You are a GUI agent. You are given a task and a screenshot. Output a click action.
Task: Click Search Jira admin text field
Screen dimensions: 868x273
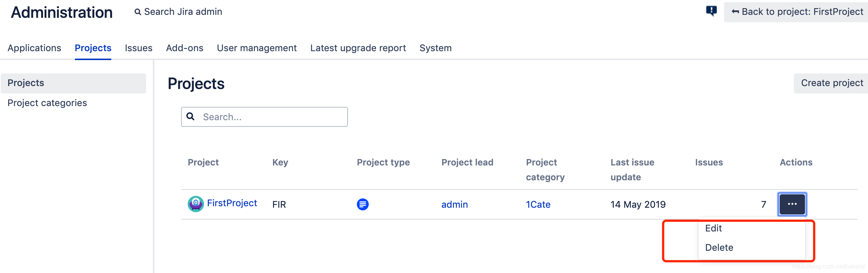183,12
